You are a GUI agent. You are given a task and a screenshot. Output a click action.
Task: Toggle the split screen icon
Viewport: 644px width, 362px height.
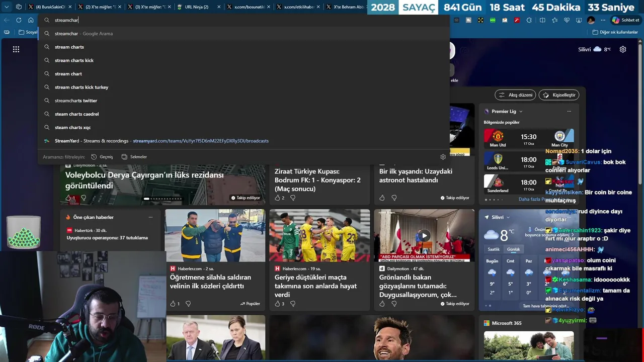542,20
